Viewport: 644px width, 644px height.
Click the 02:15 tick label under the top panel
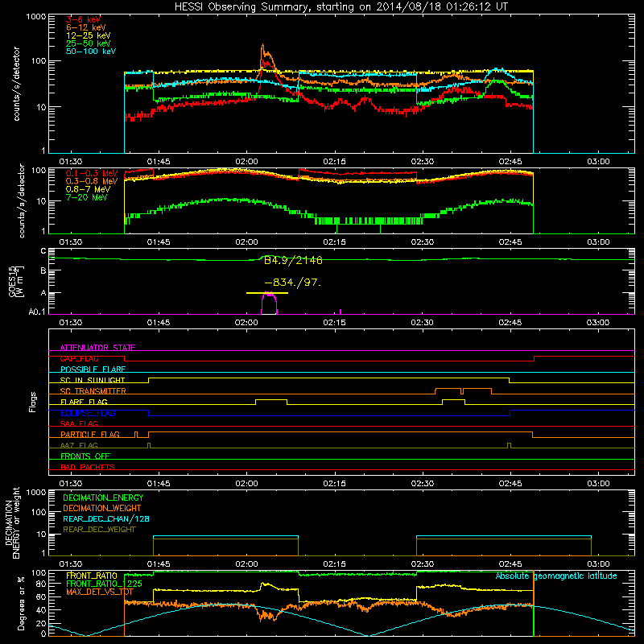(334, 162)
